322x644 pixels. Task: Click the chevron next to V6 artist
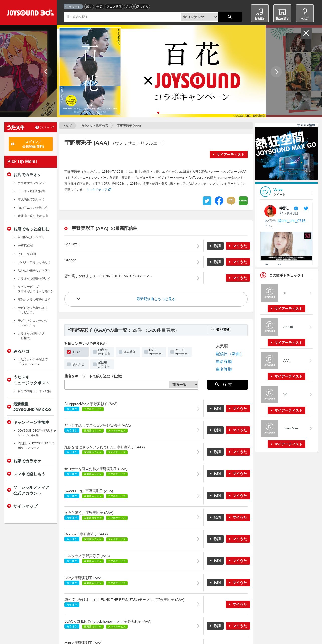coord(311,394)
